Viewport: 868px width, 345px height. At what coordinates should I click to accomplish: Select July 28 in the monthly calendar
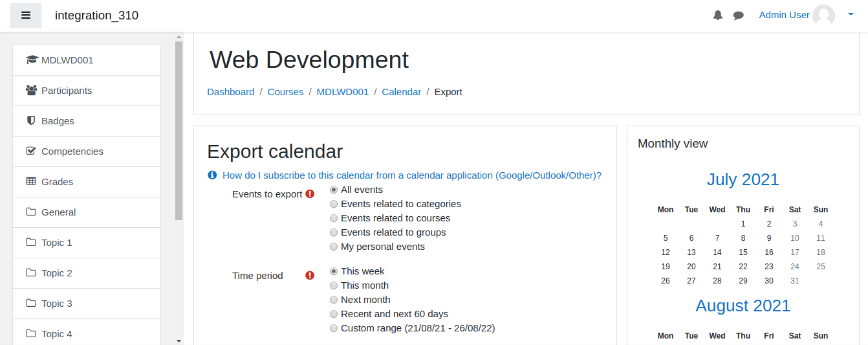point(717,281)
